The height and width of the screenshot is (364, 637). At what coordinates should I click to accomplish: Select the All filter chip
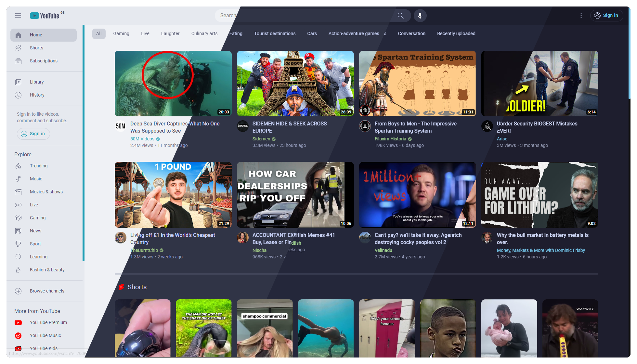(99, 34)
